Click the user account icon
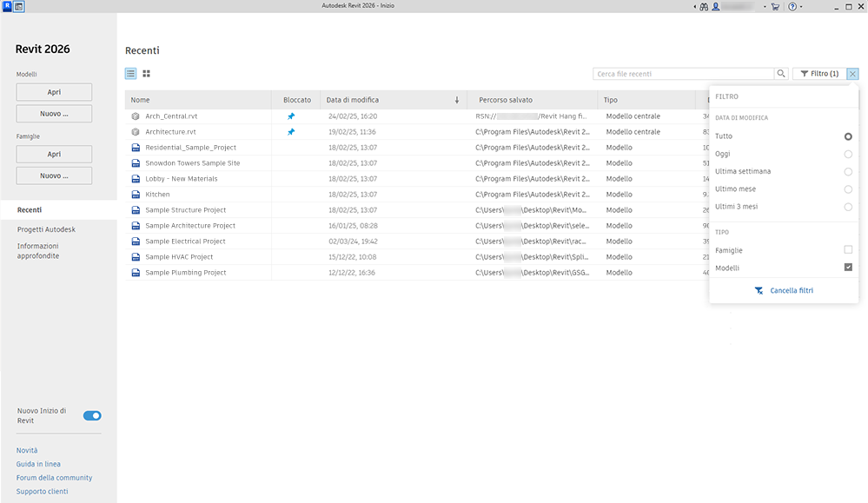Image resolution: width=868 pixels, height=503 pixels. tap(716, 7)
